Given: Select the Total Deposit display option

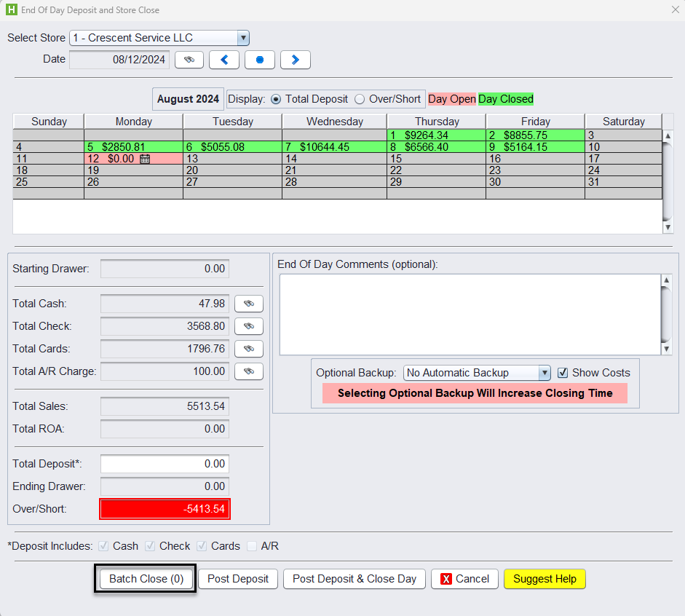Looking at the screenshot, I should pyautogui.click(x=276, y=99).
